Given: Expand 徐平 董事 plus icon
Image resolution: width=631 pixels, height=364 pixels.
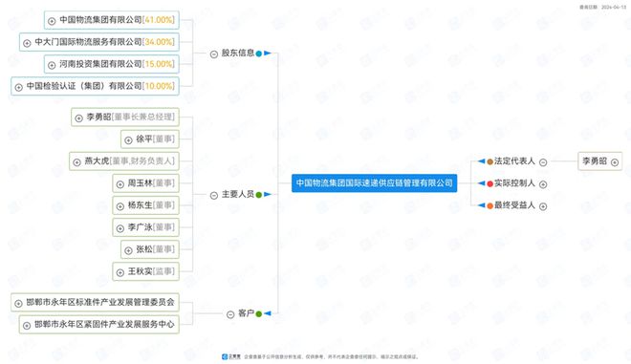Looking at the screenshot, I should (128, 140).
